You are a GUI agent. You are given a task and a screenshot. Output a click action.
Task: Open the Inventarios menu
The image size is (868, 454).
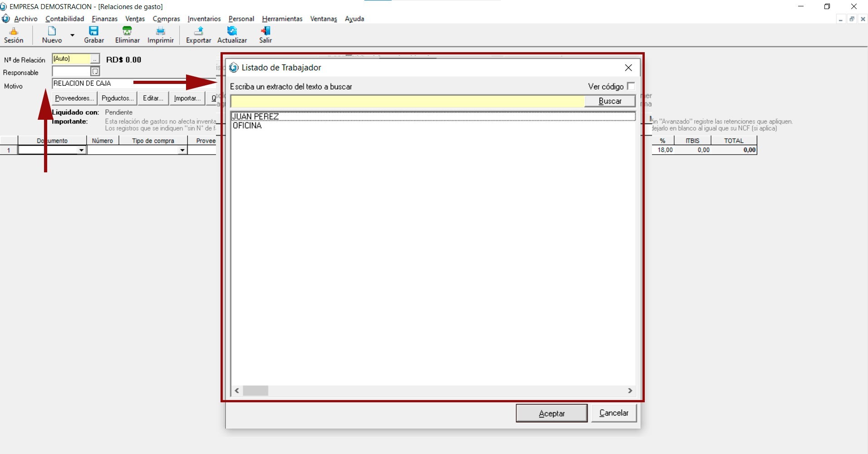[x=204, y=19]
